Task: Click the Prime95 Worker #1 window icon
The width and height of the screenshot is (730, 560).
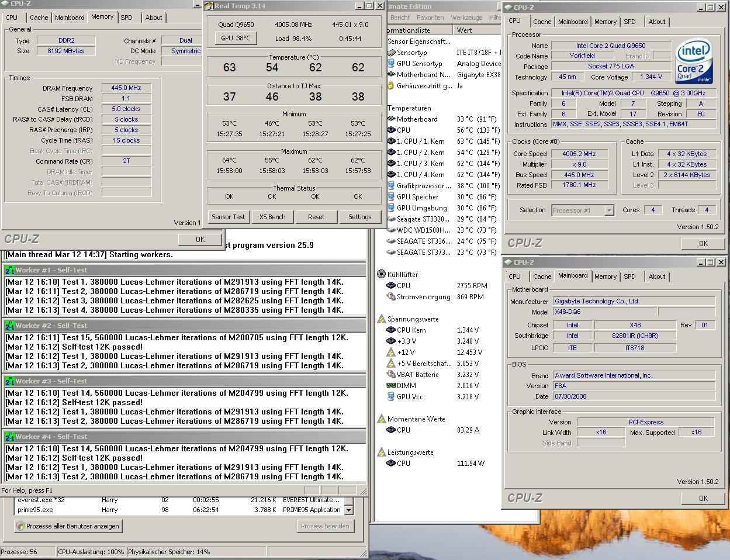Action: (x=9, y=270)
